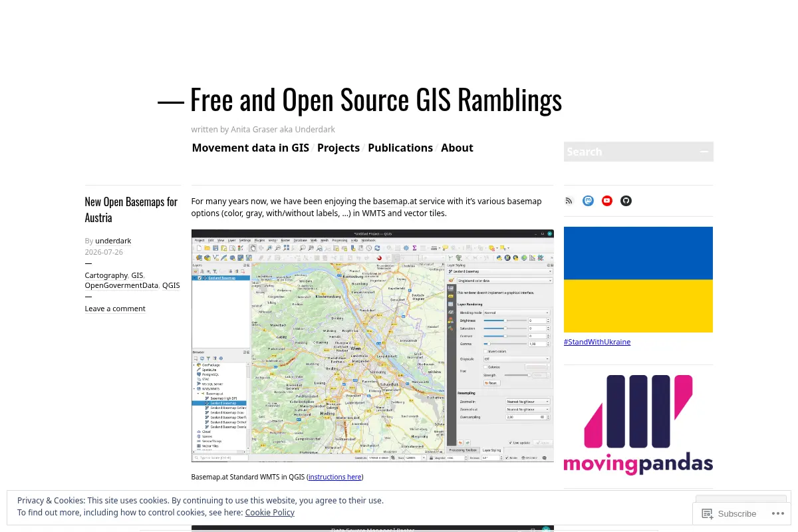Open author underdark's page
Image resolution: width=798 pixels, height=532 pixels.
113,241
